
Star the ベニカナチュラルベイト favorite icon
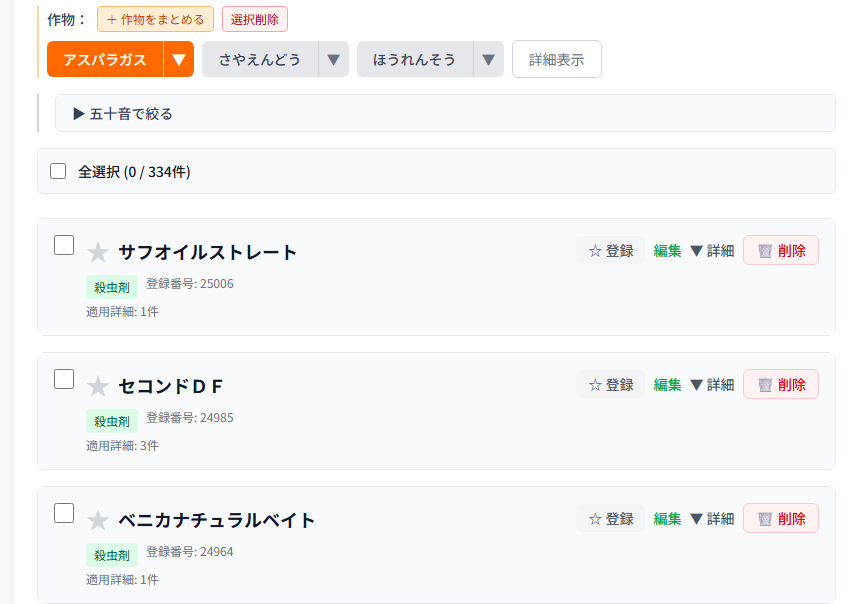click(x=97, y=520)
